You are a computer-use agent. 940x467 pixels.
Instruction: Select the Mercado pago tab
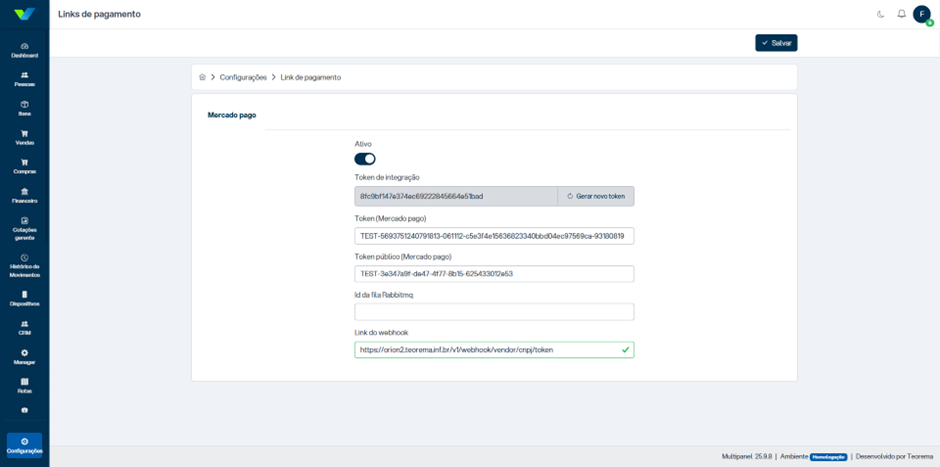[231, 115]
